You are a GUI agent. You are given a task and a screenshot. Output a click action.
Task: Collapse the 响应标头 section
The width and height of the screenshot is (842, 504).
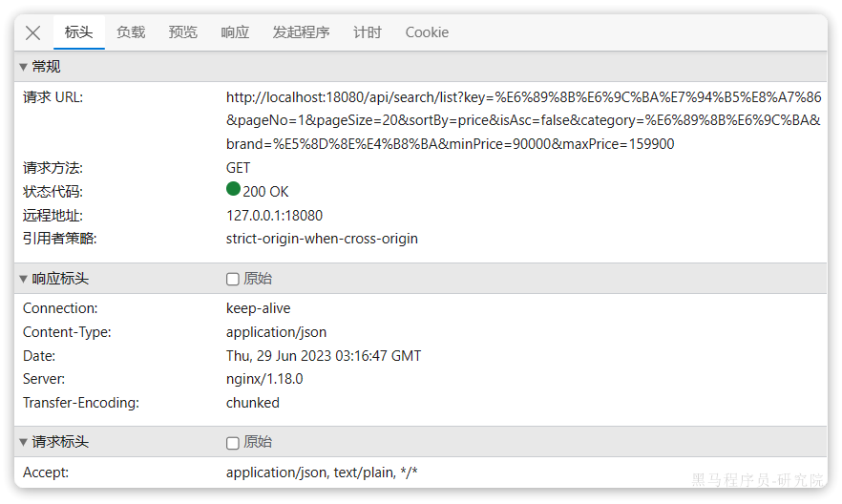54,279
